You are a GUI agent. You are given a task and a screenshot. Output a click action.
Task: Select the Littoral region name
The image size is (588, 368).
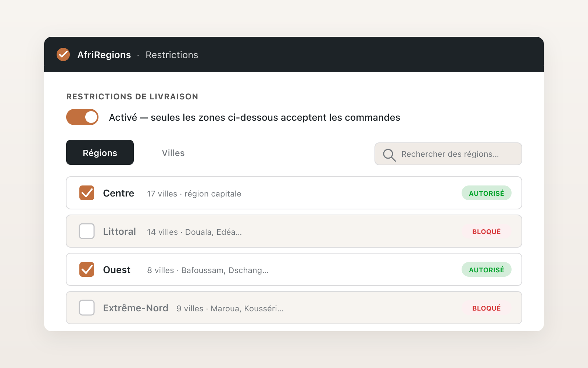click(119, 231)
